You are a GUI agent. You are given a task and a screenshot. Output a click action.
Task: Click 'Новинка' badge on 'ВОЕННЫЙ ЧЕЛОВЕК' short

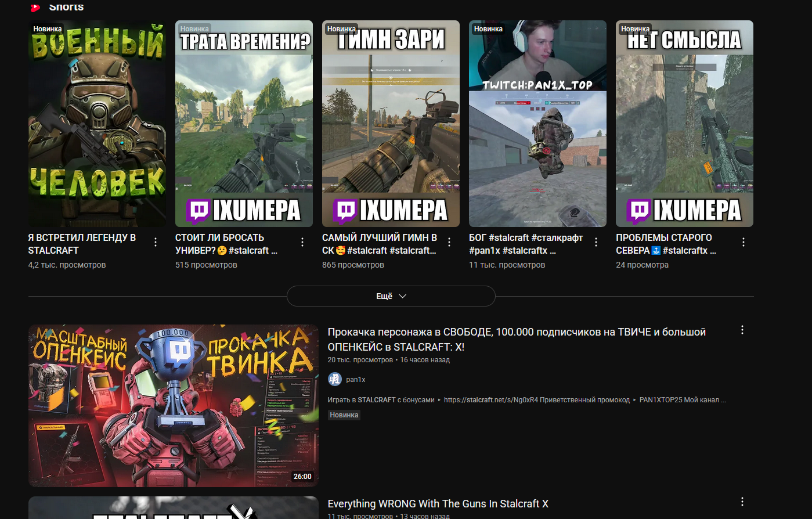click(48, 29)
